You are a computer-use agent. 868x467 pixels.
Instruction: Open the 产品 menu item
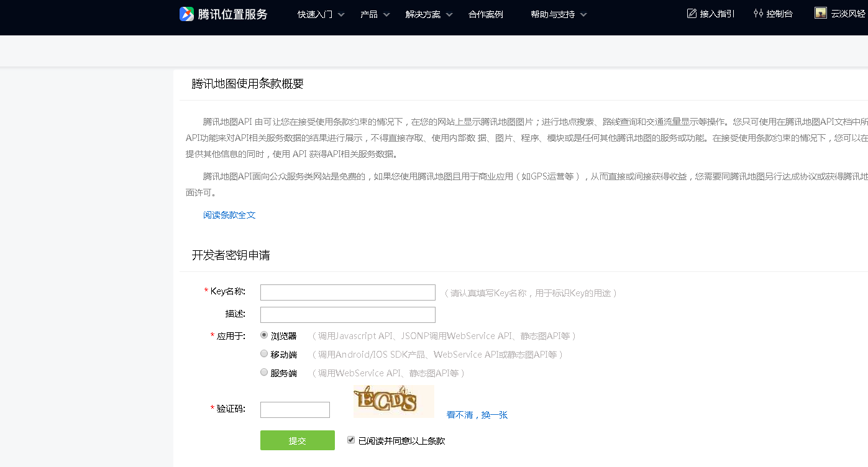[x=369, y=14]
